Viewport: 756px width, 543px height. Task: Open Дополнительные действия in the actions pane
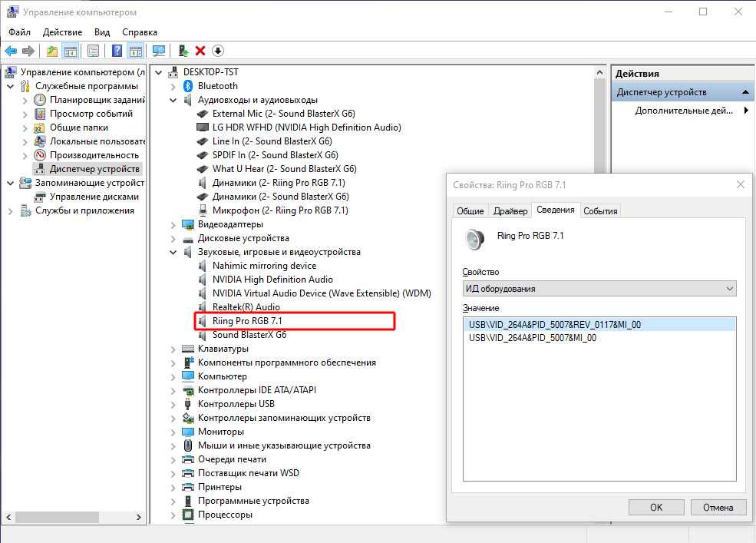pos(683,111)
